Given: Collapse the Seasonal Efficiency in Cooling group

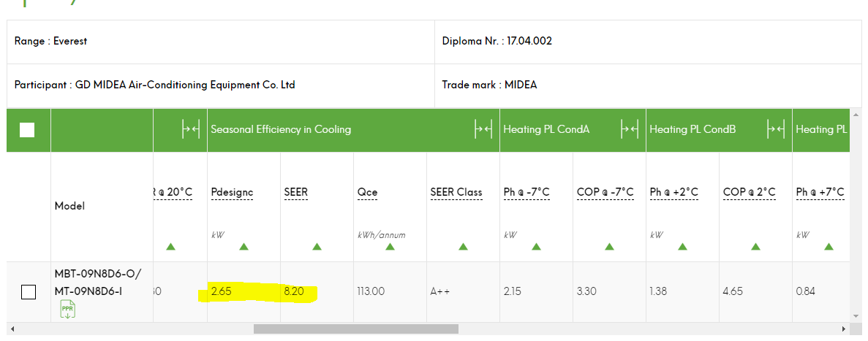Looking at the screenshot, I should coord(483,129).
